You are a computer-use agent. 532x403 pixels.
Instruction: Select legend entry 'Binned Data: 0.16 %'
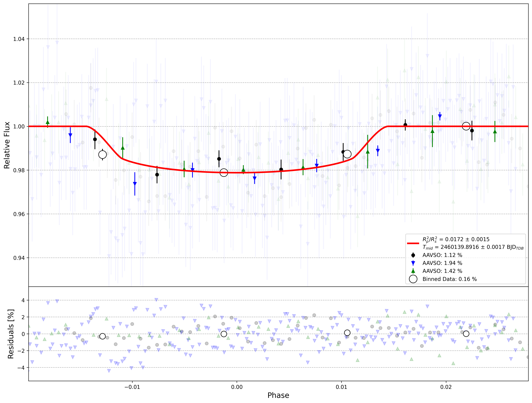click(x=449, y=279)
